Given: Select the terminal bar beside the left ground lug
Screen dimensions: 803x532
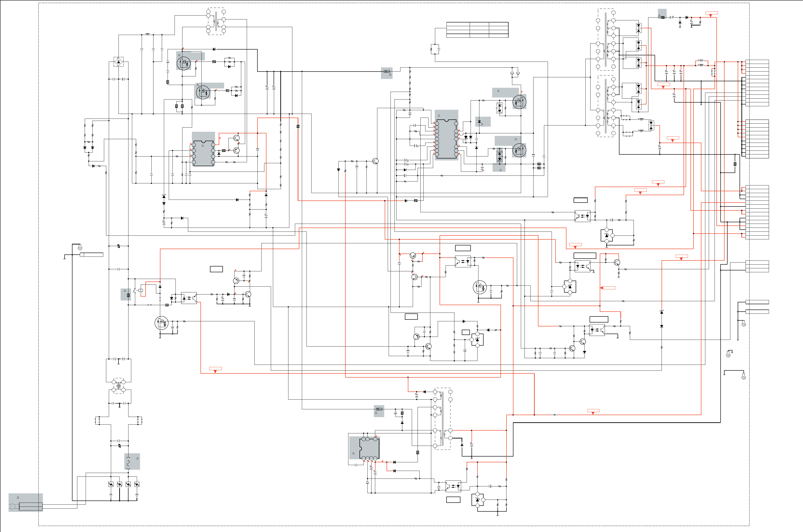Looking at the screenshot, I should click(92, 255).
